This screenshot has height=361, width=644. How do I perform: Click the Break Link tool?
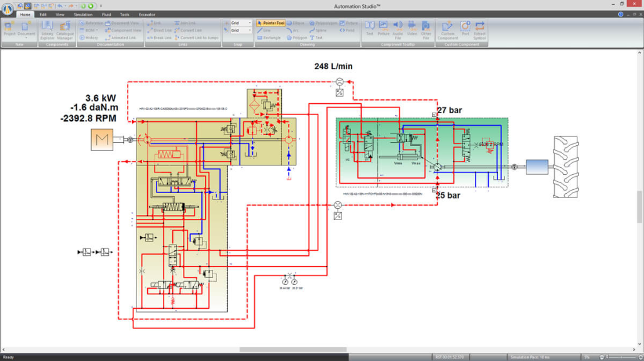(x=159, y=38)
